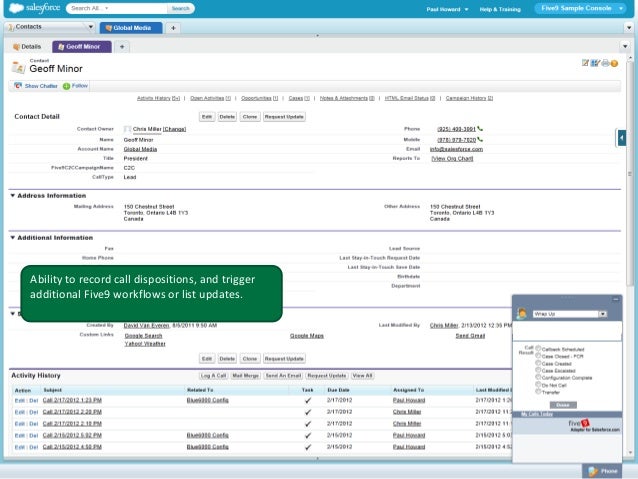Image resolution: width=638 pixels, height=479 pixels.
Task: Click the green phone icon beside Phone number
Action: [480, 129]
